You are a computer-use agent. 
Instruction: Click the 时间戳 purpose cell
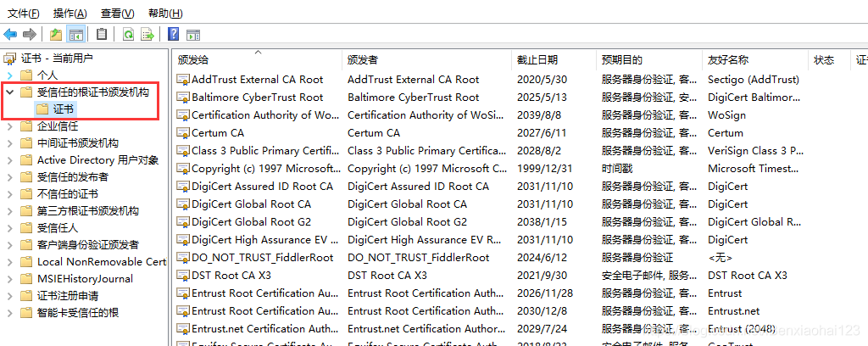coord(617,169)
